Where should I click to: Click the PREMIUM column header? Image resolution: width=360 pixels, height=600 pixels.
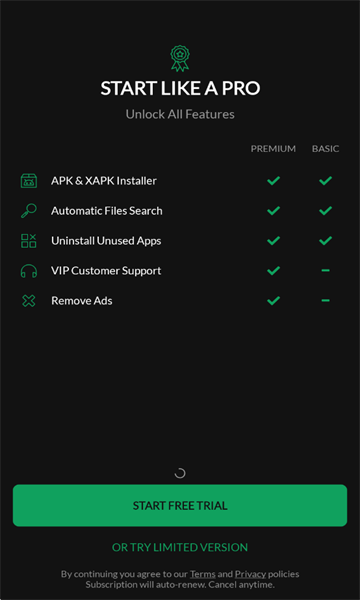(273, 149)
